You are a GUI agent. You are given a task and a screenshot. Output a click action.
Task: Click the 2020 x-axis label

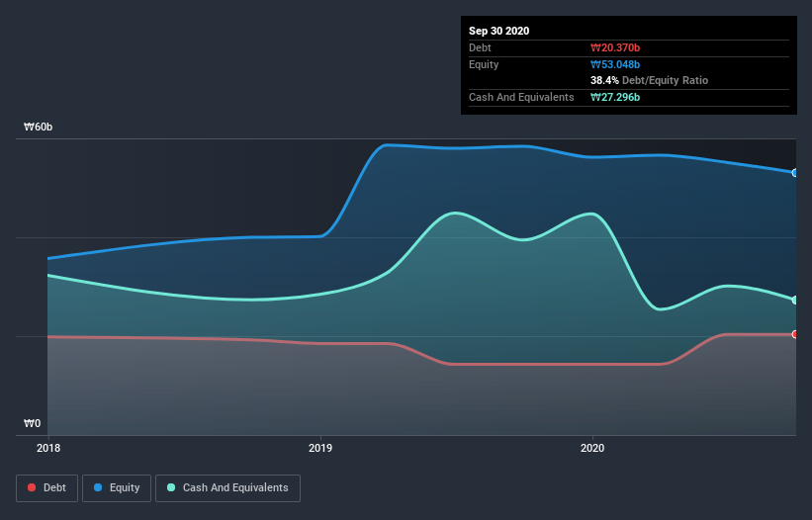click(592, 448)
